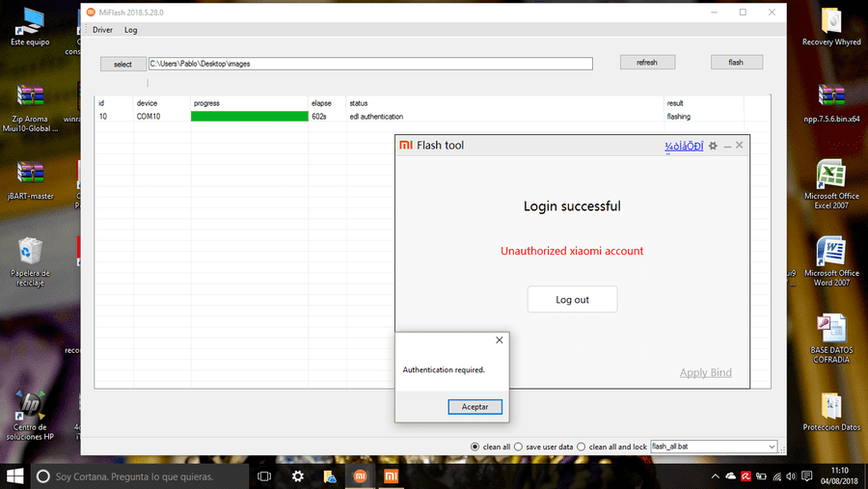Open Task View from the taskbar
Screen dimensions: 868x489
click(264, 476)
